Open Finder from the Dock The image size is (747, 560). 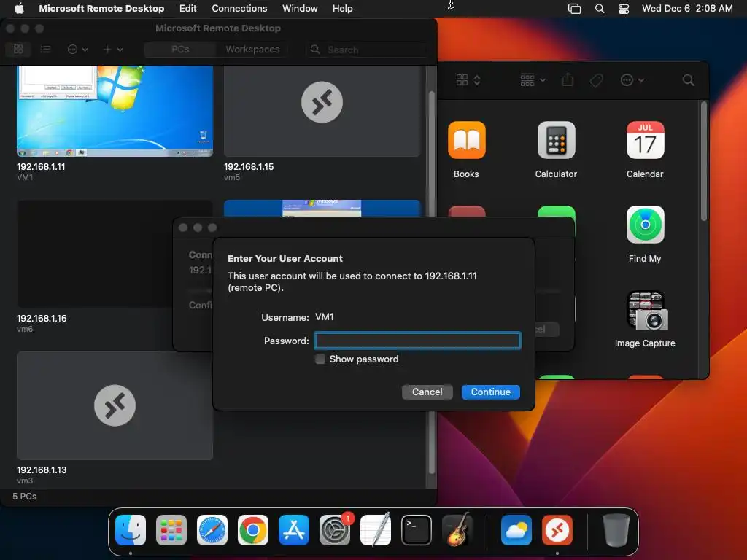pyautogui.click(x=131, y=530)
